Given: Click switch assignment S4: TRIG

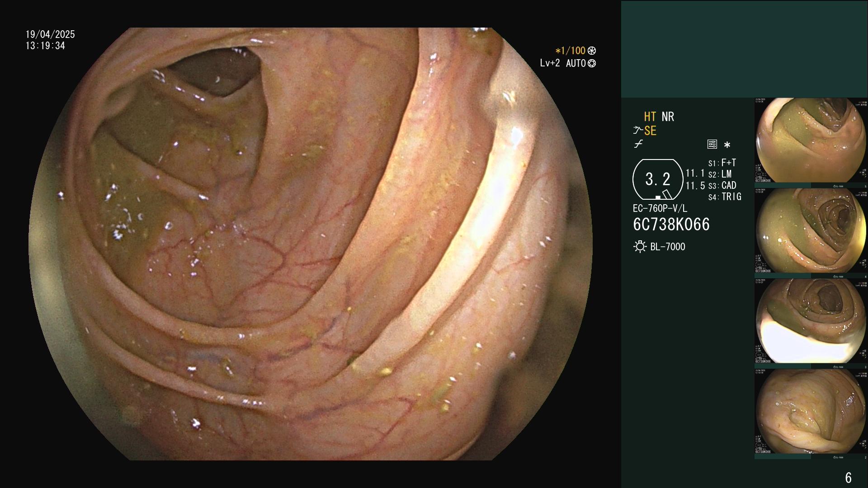Looking at the screenshot, I should point(725,197).
